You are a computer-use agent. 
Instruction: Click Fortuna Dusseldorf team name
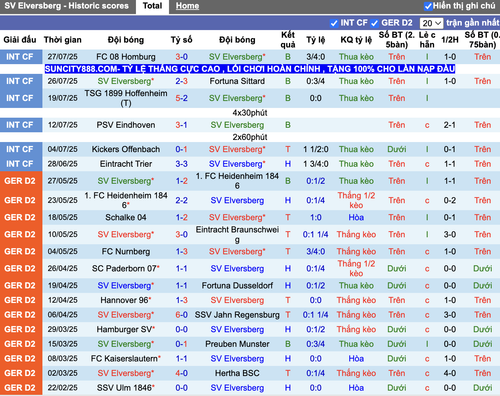tap(237, 286)
